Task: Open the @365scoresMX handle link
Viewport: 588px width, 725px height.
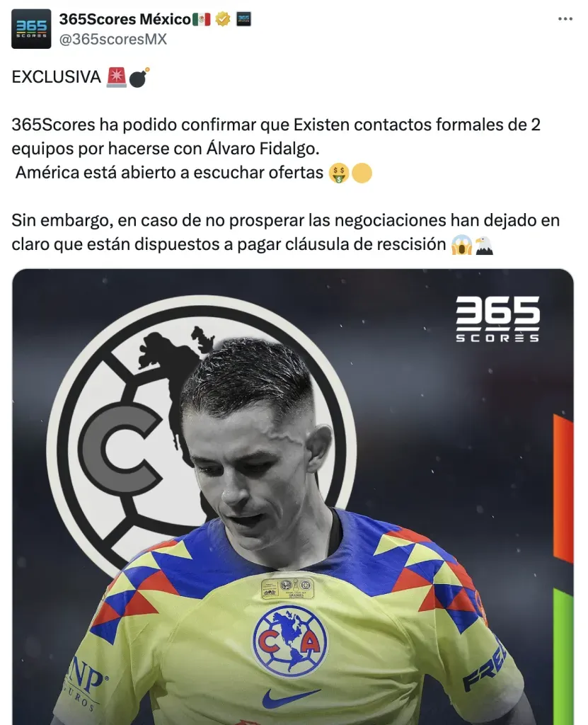Action: pyautogui.click(x=113, y=40)
